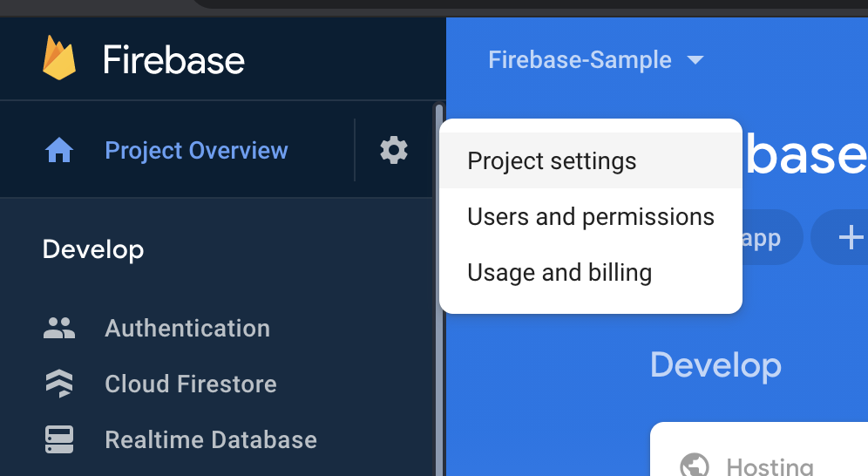Click the Realtime Database icon
868x476 pixels.
point(59,439)
